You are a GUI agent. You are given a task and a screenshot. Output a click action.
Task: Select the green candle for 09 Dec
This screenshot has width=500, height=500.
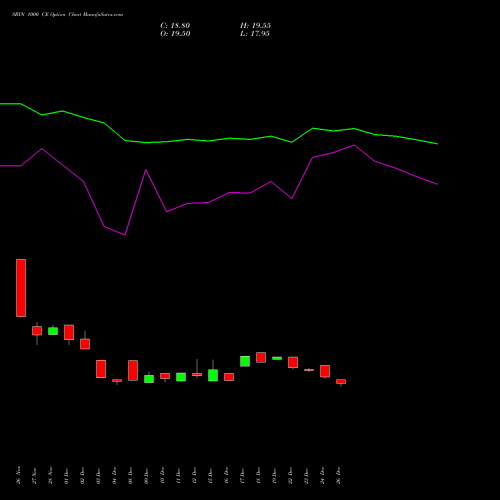pos(149,379)
